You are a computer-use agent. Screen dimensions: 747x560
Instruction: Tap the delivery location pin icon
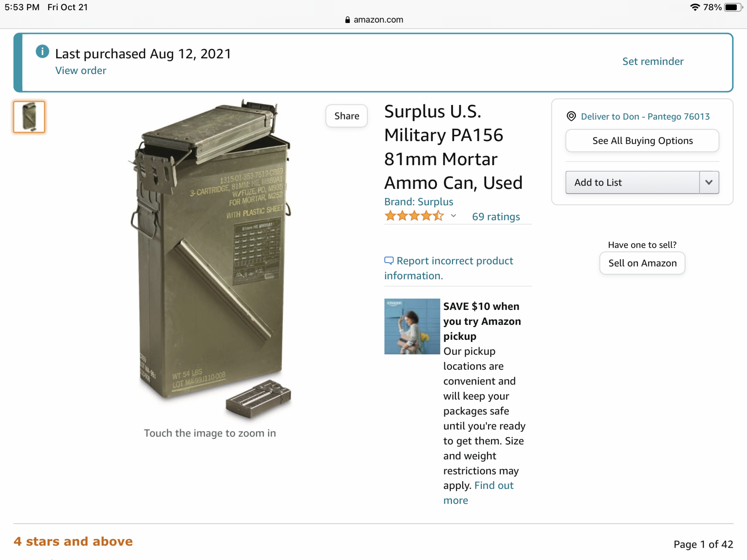tap(571, 116)
